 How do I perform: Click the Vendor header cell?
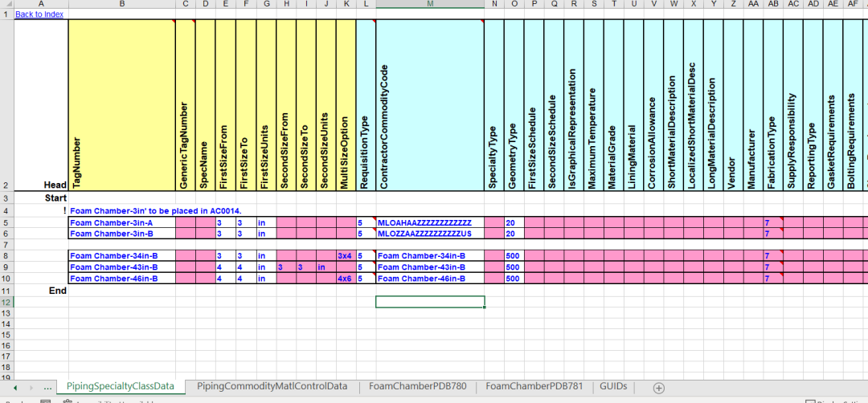point(734,106)
